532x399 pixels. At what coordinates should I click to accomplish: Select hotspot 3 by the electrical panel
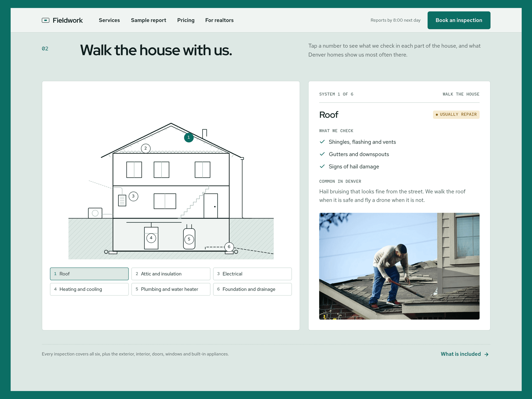click(x=133, y=196)
